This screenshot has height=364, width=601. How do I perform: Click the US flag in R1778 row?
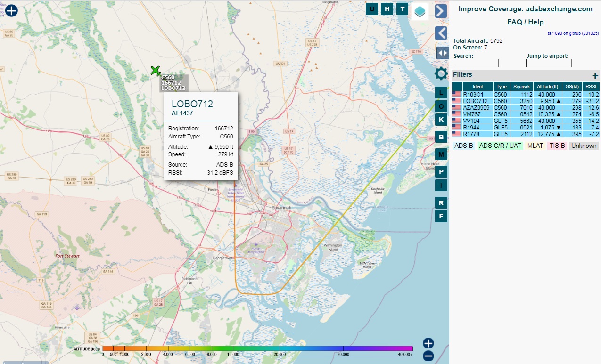tap(456, 134)
